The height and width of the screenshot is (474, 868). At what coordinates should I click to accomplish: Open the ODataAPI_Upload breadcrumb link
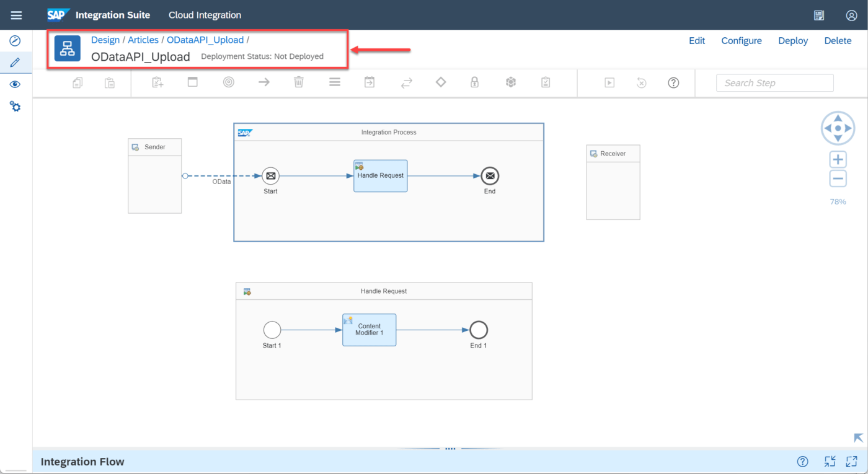pos(205,40)
